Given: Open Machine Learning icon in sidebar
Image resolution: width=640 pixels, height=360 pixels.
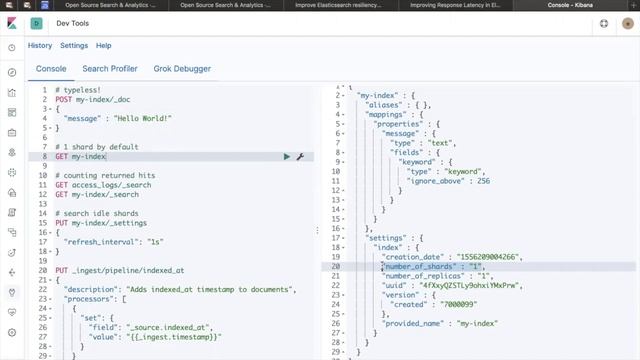Looking at the screenshot, I should pos(12,173).
